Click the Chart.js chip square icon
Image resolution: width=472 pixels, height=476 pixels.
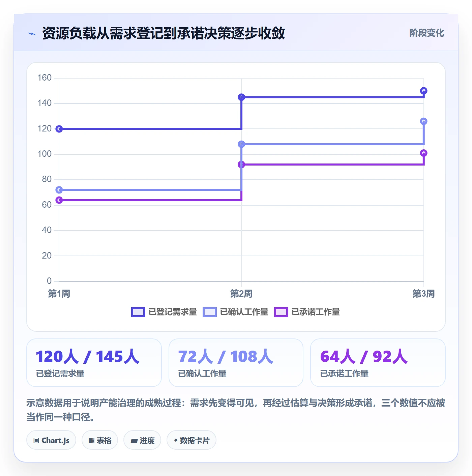tap(36, 441)
